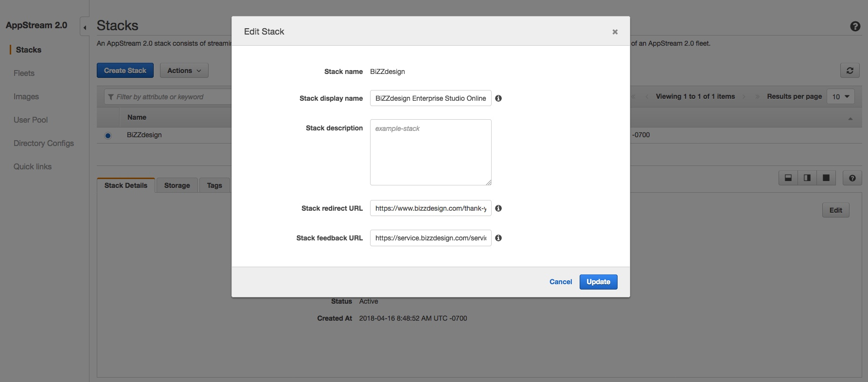Select the BiZZdesign stack radio button
Image resolution: width=868 pixels, height=382 pixels.
108,135
